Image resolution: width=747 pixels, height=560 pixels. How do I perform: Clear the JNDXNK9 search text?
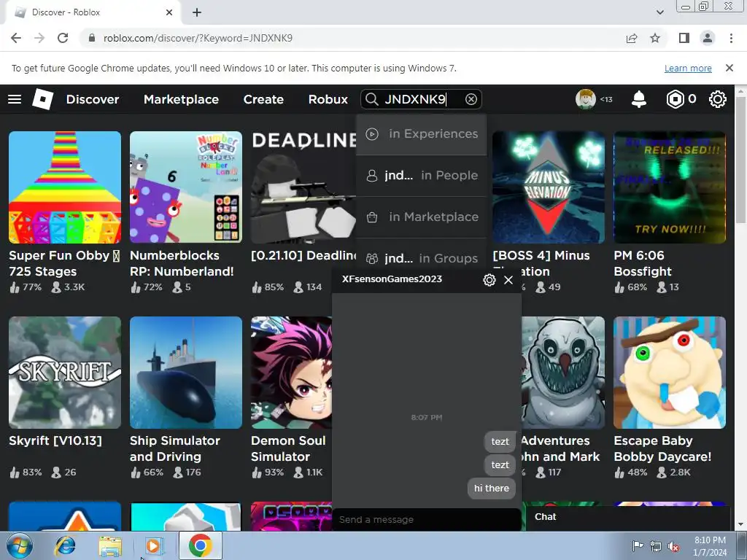(471, 99)
